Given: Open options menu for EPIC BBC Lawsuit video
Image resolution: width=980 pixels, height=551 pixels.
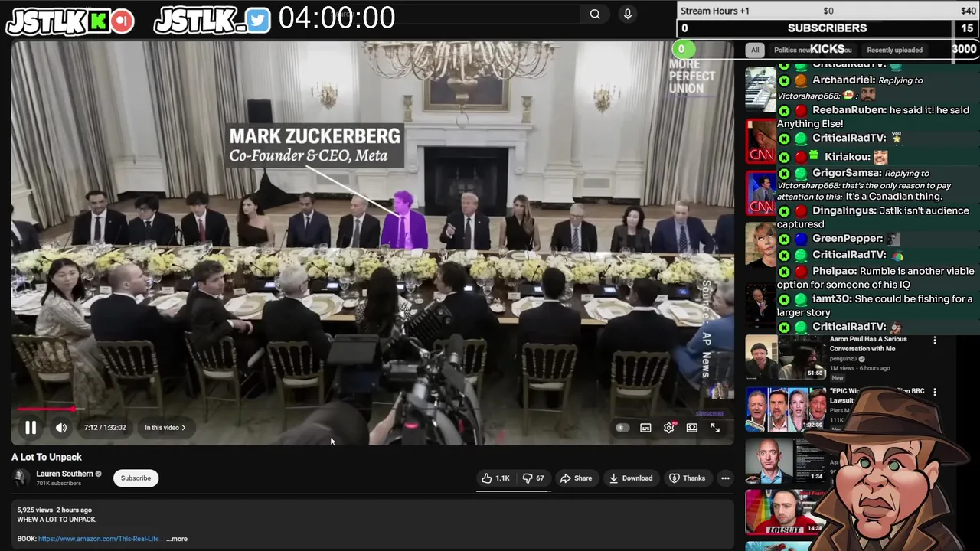Looking at the screenshot, I should click(x=935, y=392).
